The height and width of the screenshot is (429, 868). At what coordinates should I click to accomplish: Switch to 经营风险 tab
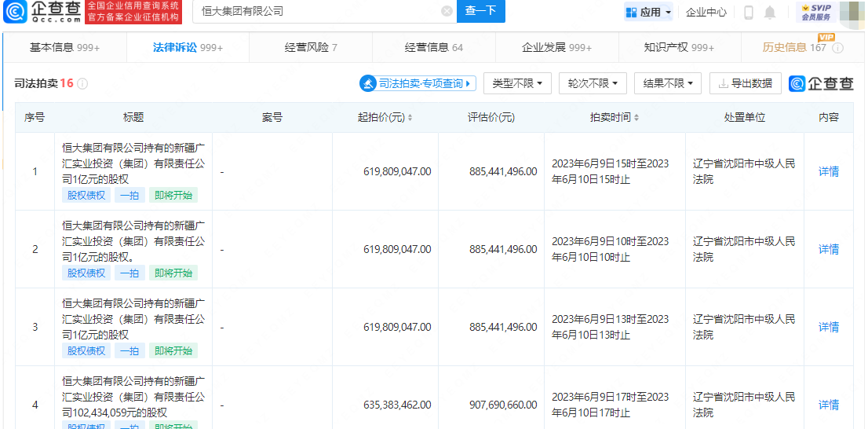(x=311, y=47)
